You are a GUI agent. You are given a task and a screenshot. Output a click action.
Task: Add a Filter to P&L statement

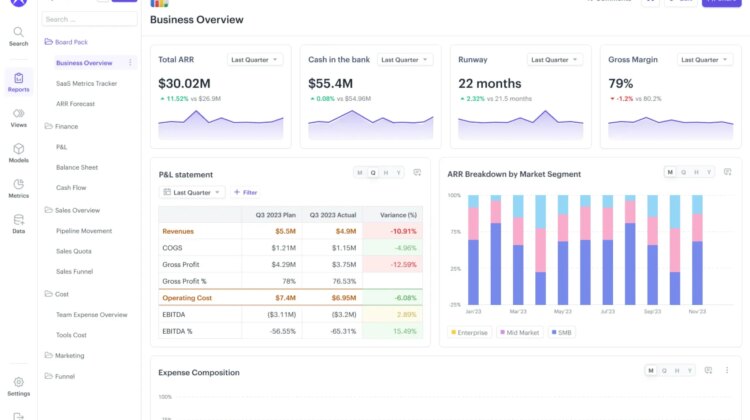click(x=246, y=192)
